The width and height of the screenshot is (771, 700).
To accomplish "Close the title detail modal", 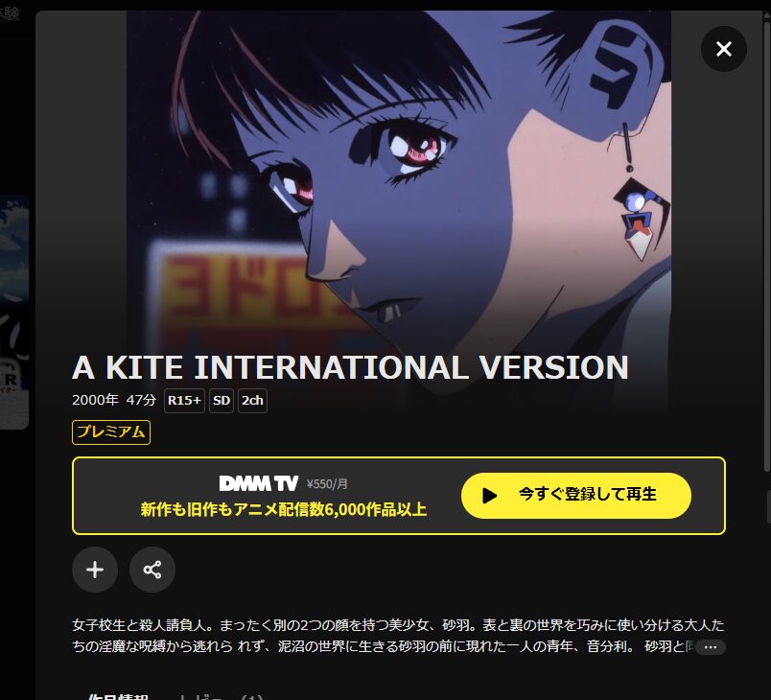I will 724,49.
